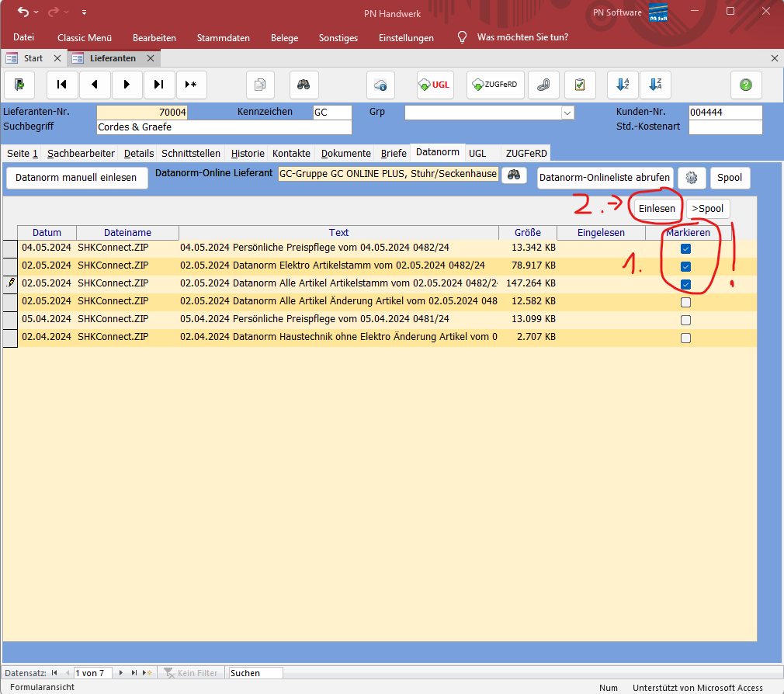Check Markieren for Persönliche Preispflege 05.04.2024
784x694 pixels.
(x=685, y=320)
